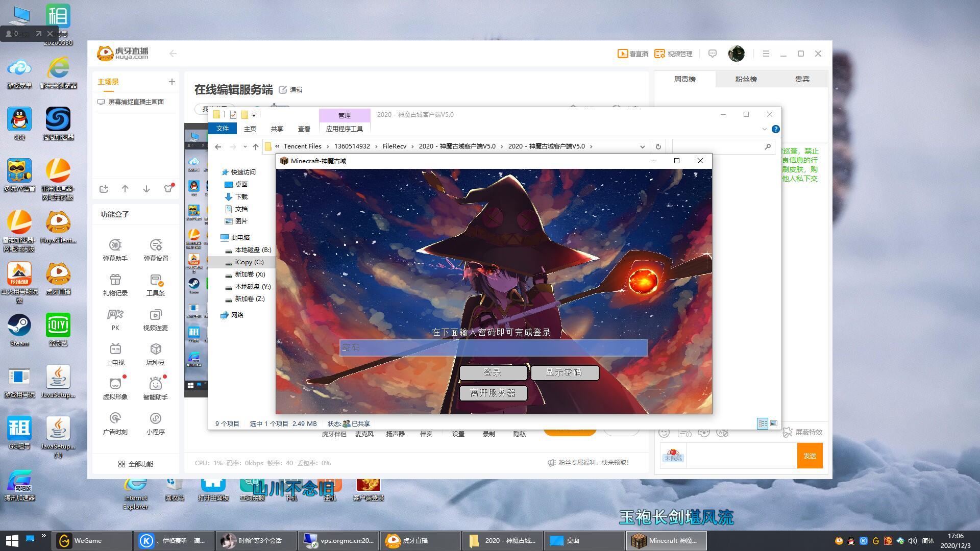Move the scene source up
This screenshot has height=551, width=980.
tap(125, 189)
